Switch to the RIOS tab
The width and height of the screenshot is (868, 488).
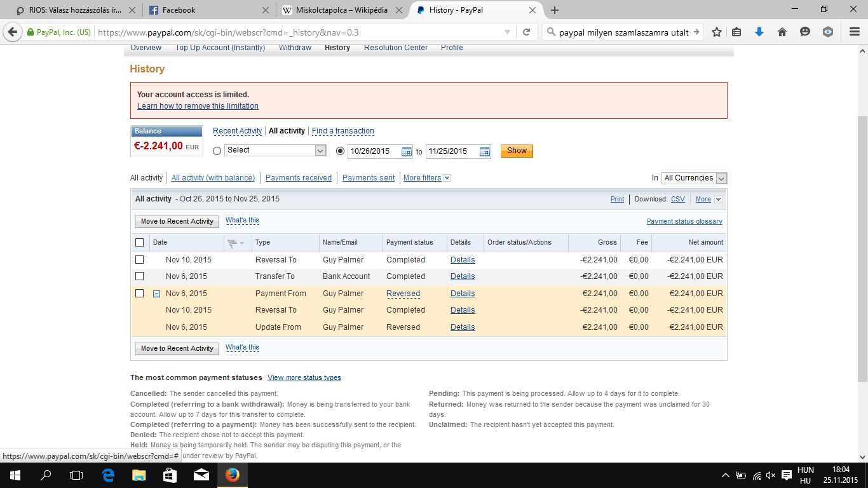tap(76, 10)
